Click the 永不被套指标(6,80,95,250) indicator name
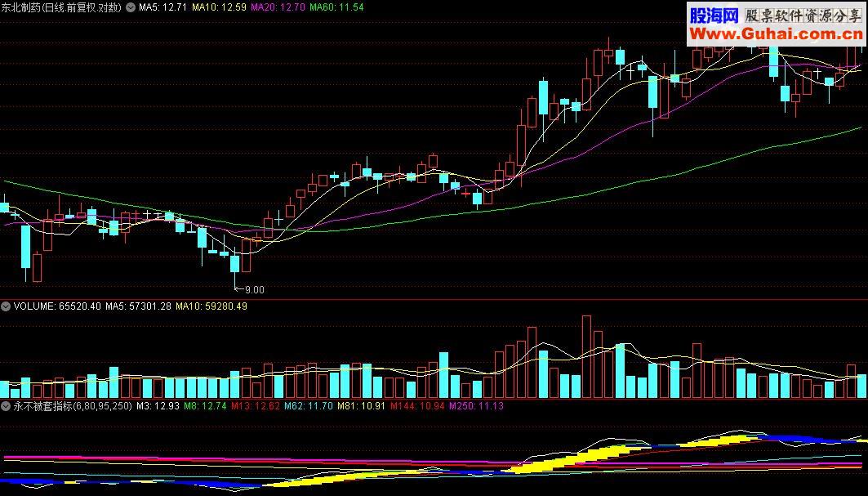 (x=73, y=406)
